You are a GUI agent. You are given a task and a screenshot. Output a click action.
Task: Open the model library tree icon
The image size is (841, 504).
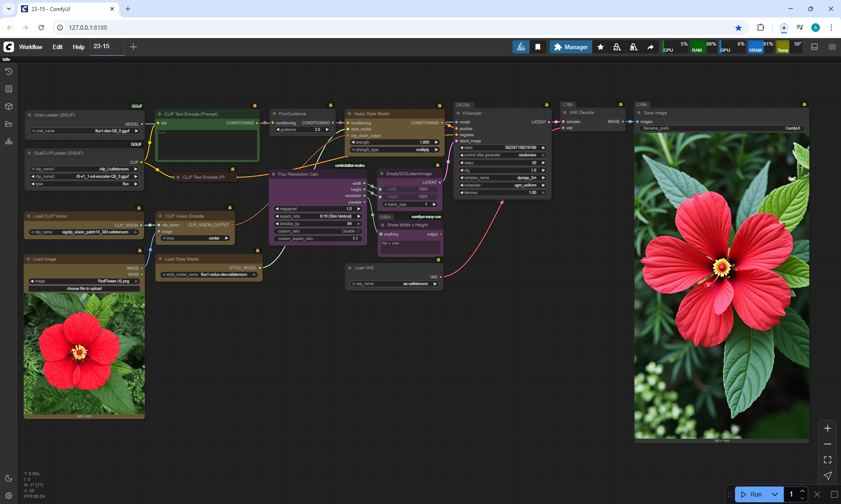click(x=9, y=141)
